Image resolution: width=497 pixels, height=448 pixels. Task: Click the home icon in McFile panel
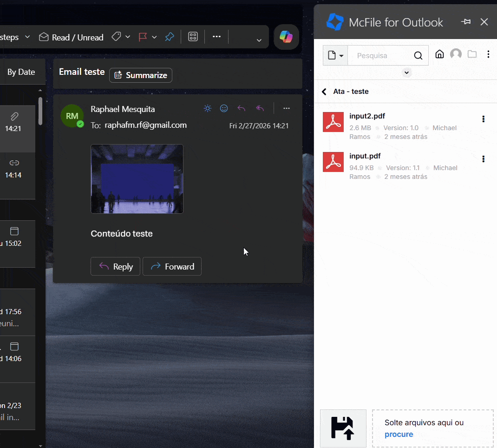click(439, 54)
